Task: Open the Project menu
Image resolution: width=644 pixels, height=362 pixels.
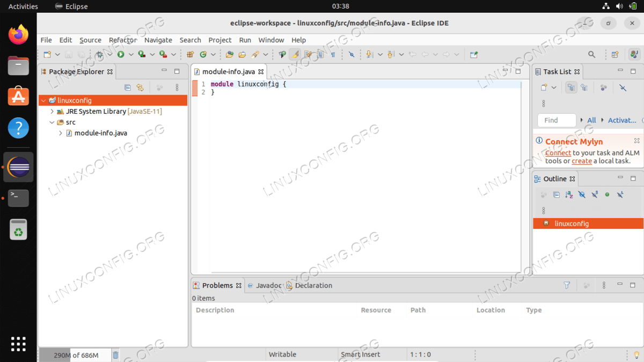Action: 220,40
